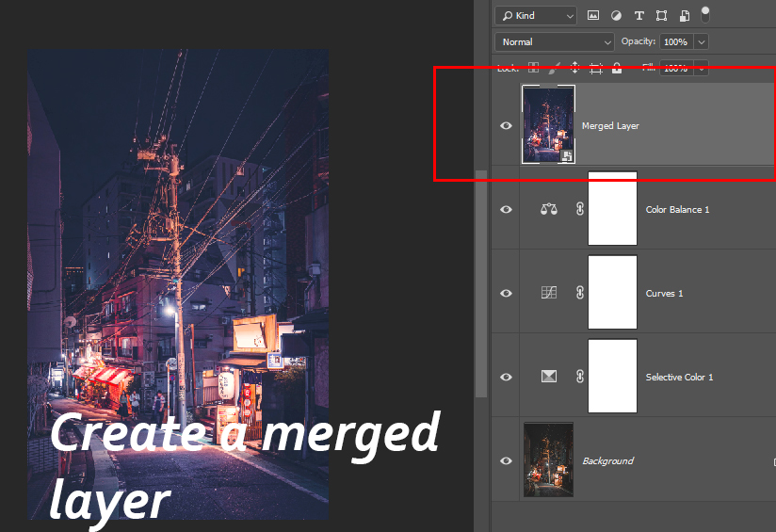Click the Merged Layer thumbnail
Image resolution: width=776 pixels, height=532 pixels.
coord(548,124)
